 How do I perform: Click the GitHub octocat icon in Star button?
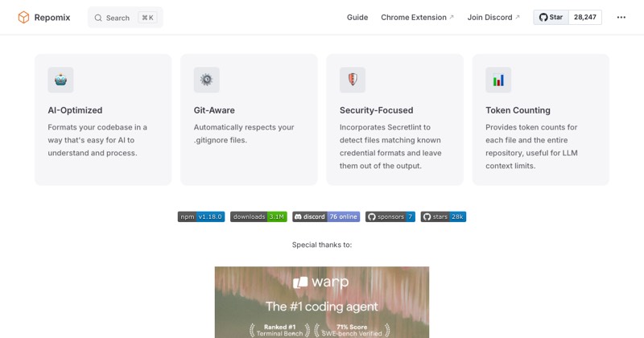(x=543, y=17)
